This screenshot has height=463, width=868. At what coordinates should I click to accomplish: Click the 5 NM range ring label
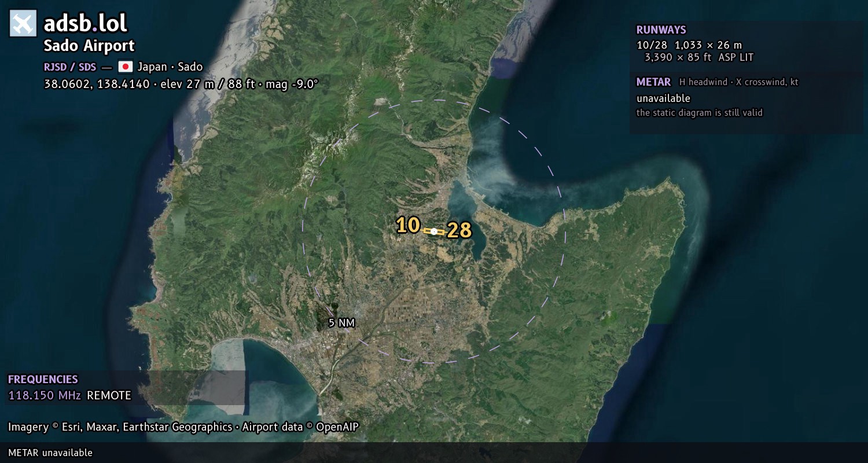[341, 323]
